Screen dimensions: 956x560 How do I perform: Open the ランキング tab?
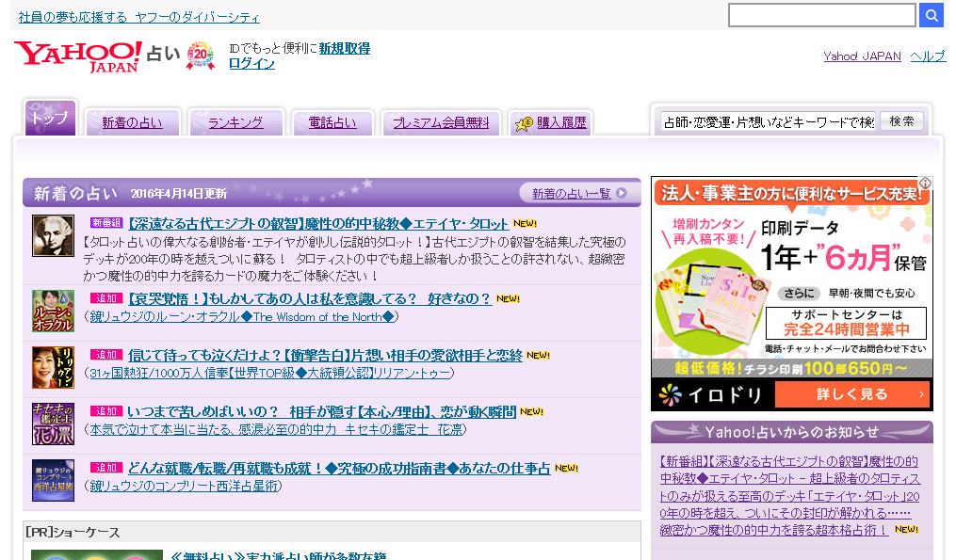pyautogui.click(x=235, y=122)
